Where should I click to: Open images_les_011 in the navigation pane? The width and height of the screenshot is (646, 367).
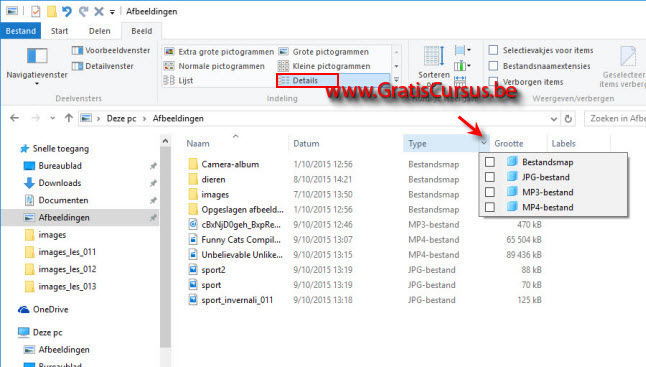[x=67, y=252]
